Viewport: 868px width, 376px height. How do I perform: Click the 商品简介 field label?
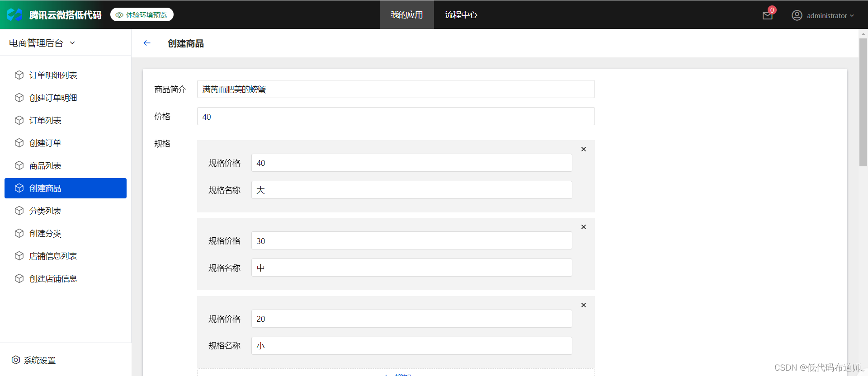pyautogui.click(x=170, y=89)
